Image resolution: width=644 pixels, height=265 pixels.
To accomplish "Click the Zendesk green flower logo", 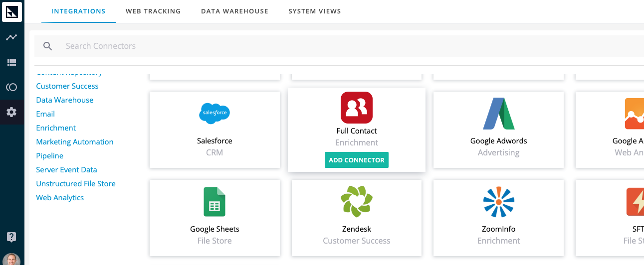I will (x=357, y=202).
